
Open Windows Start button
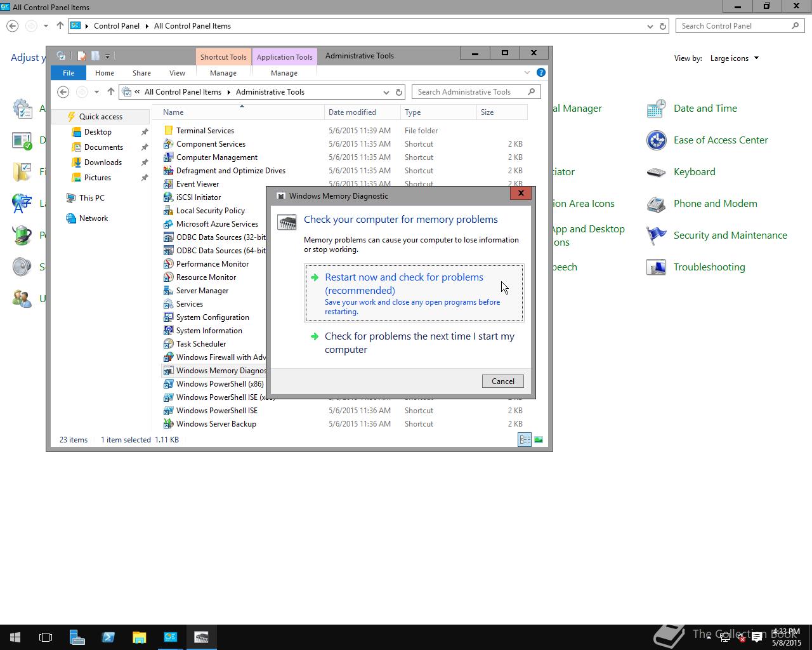pos(15,637)
